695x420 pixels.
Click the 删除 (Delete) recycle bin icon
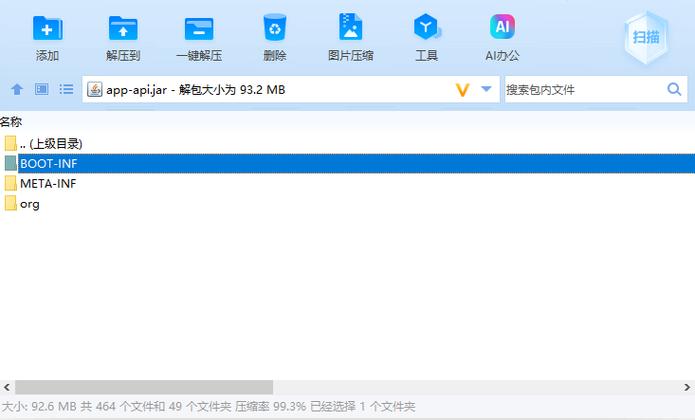[275, 27]
